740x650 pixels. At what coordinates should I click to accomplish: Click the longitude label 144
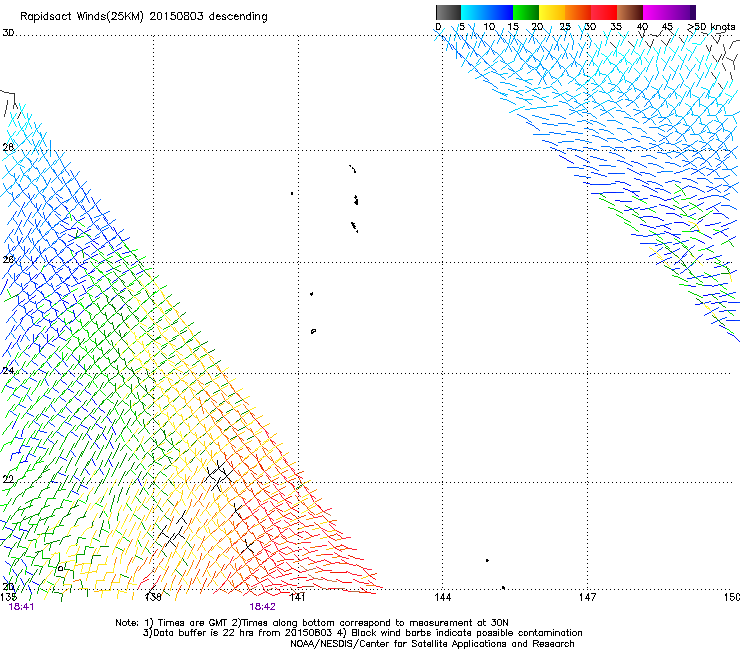coord(442,598)
